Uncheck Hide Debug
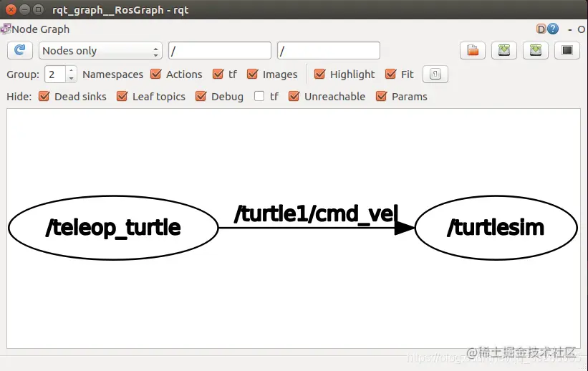Screen dimensions: 588x371 point(201,97)
